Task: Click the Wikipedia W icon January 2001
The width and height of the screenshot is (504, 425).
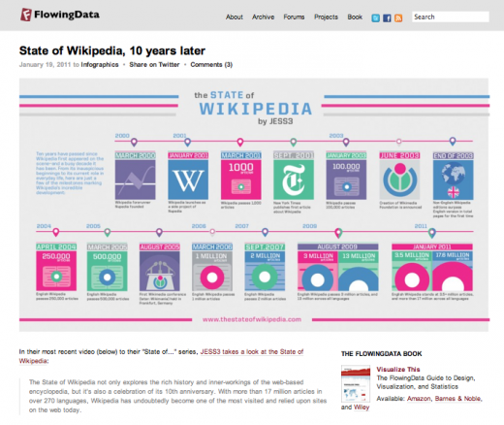Action: (x=188, y=180)
